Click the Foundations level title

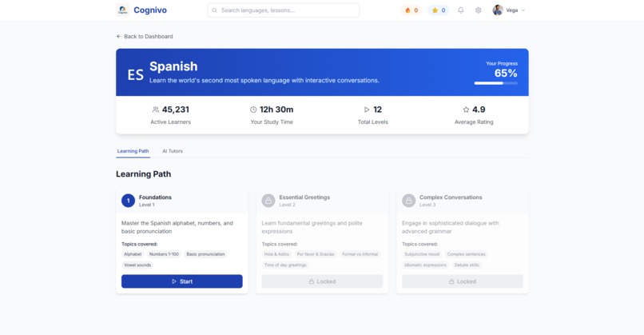155,197
